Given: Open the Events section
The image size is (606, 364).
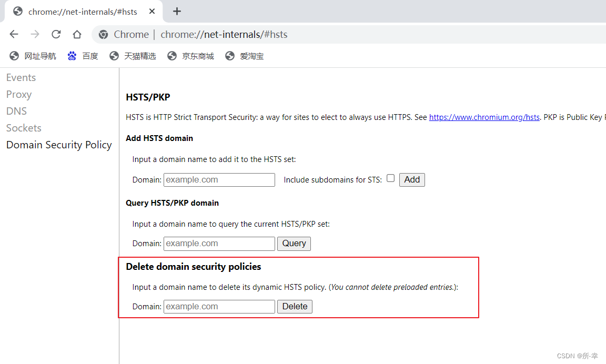Looking at the screenshot, I should pyautogui.click(x=21, y=77).
